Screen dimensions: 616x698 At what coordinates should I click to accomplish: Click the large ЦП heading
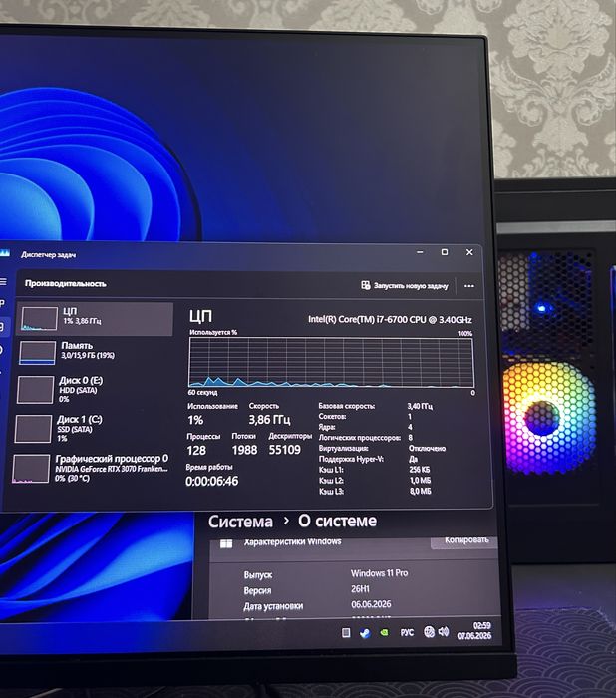pos(200,316)
